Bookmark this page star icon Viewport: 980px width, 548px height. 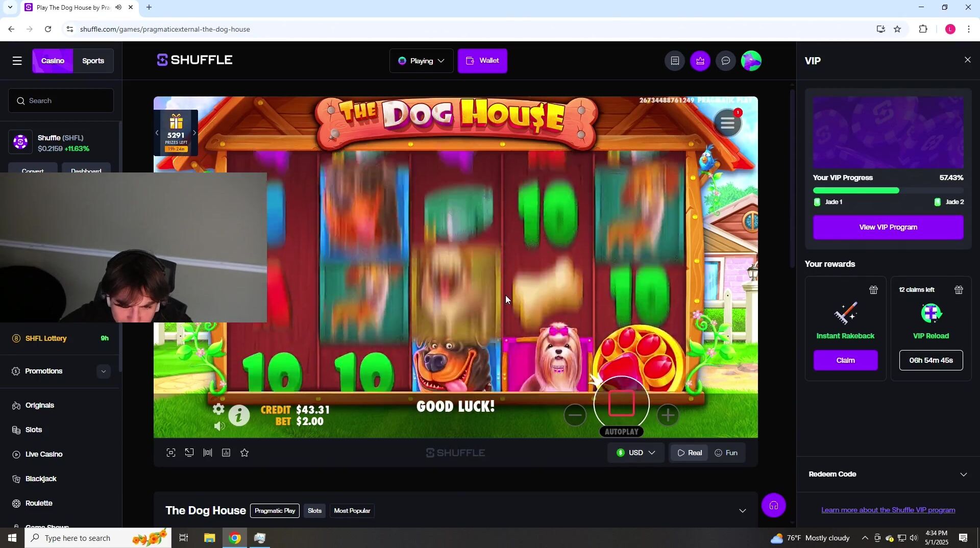click(x=897, y=29)
